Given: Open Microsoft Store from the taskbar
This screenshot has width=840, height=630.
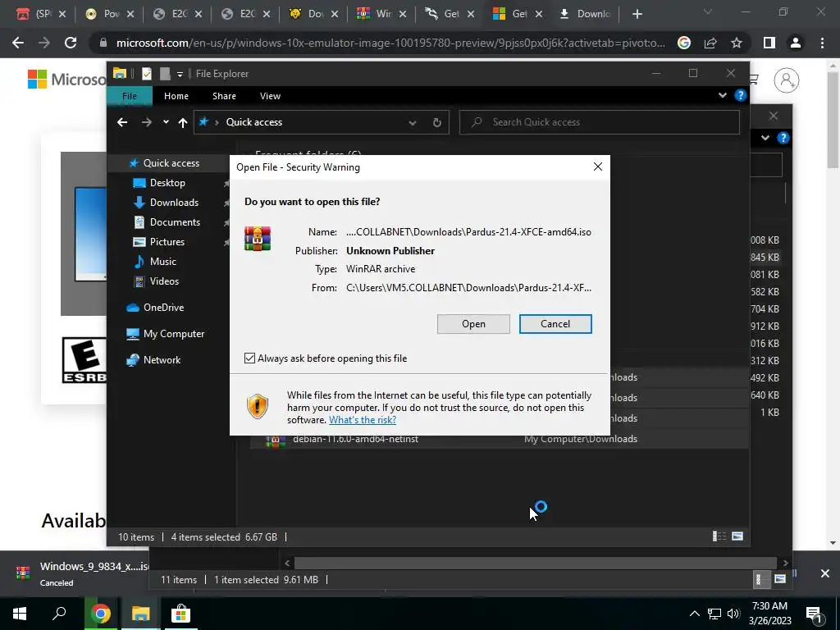Looking at the screenshot, I should 181,614.
